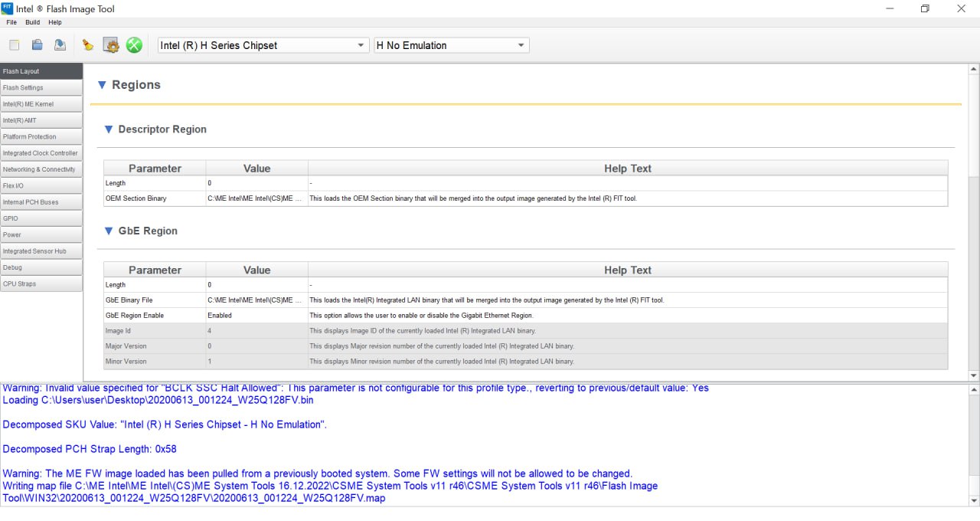Click log panel scrollbar up arrow

[974, 391]
